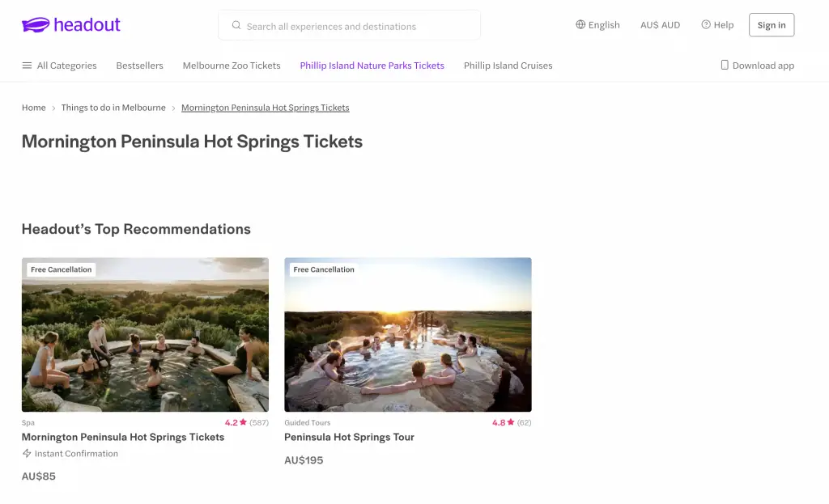Image resolution: width=829 pixels, height=504 pixels.
Task: Open the Peninsula Hot Springs Tour image
Action: click(x=408, y=335)
